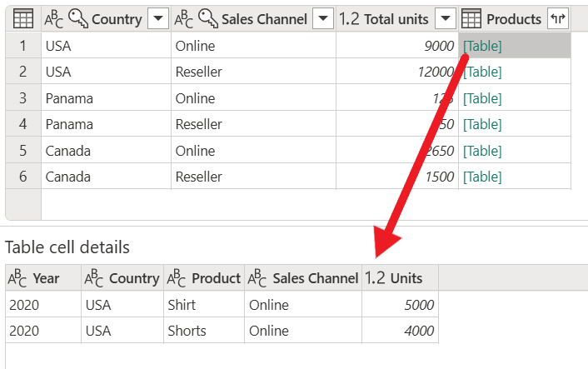Click the 4000 units cell
Image resolution: width=588 pixels, height=369 pixels.
(x=400, y=331)
